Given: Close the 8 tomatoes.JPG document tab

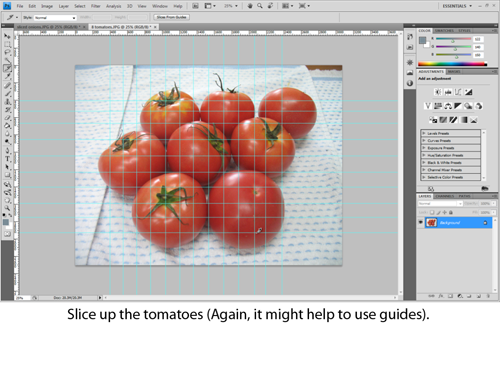Looking at the screenshot, I should point(155,27).
